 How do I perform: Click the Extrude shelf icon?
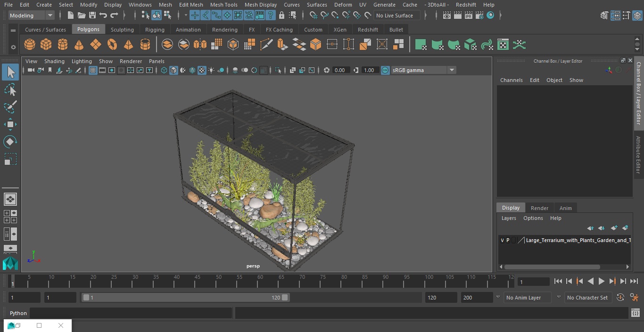pyautogui.click(x=282, y=45)
